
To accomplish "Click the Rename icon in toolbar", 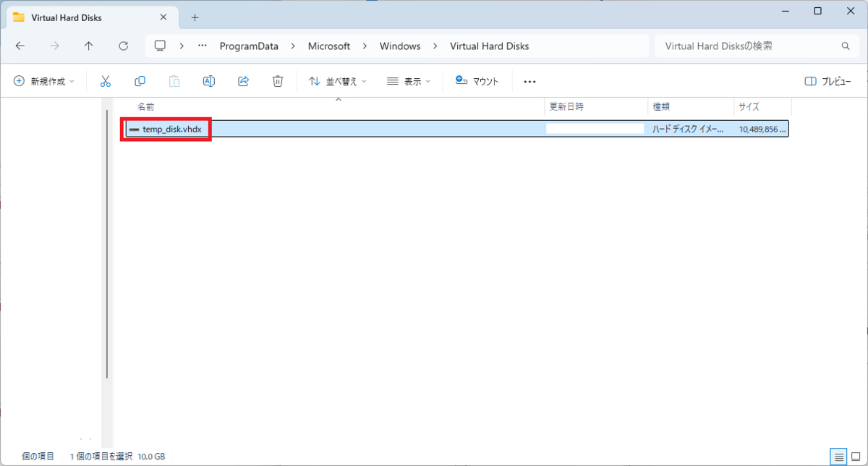I will click(x=208, y=81).
